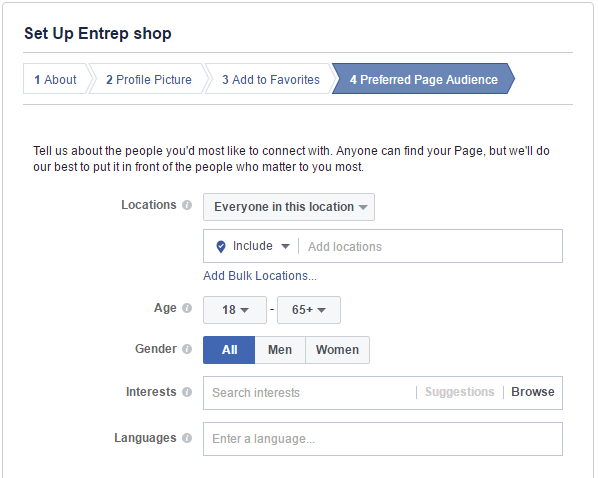Open the Everyone in this location dropdown
Screen dimensions: 598x478
tap(289, 207)
